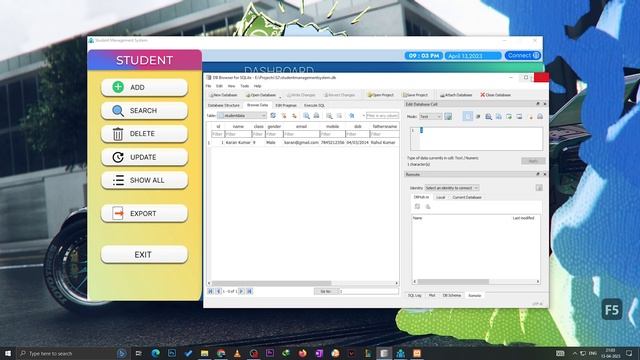Click the ADD student button
640x360 pixels.
[x=144, y=87]
